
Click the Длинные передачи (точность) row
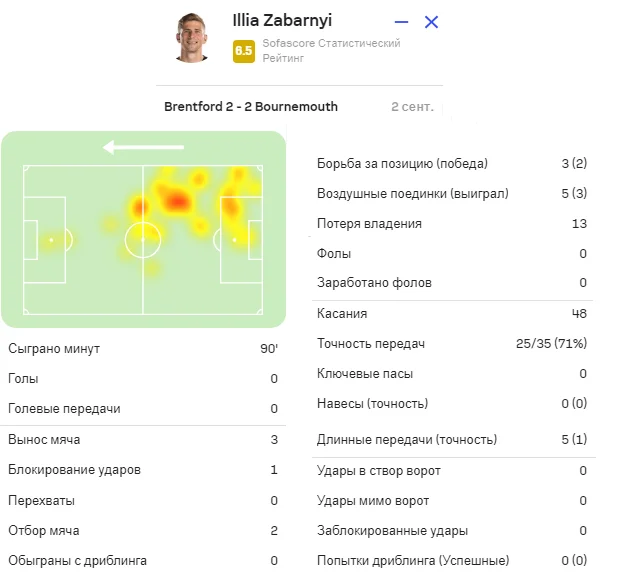click(x=452, y=440)
